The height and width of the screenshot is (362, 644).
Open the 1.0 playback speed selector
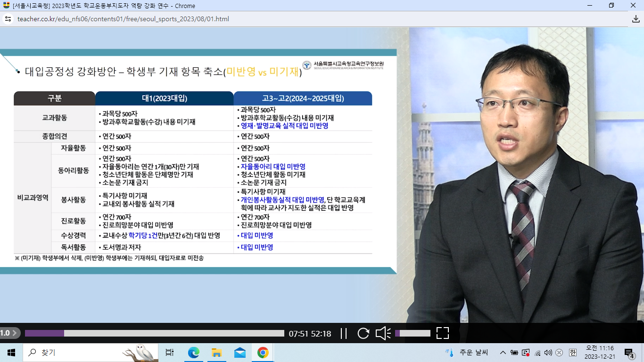(x=9, y=333)
